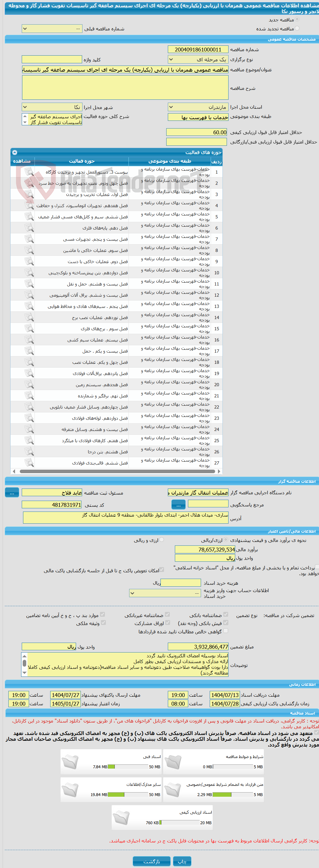319x868 pixels.
Task: Open view icon for activity row 6
Action: [x=29, y=228]
